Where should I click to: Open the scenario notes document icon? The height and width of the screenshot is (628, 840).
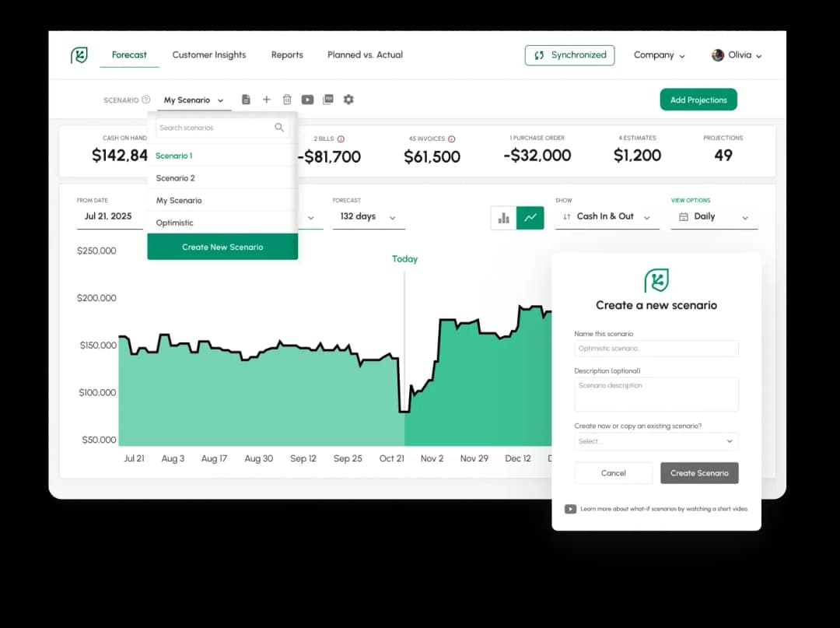tap(246, 99)
